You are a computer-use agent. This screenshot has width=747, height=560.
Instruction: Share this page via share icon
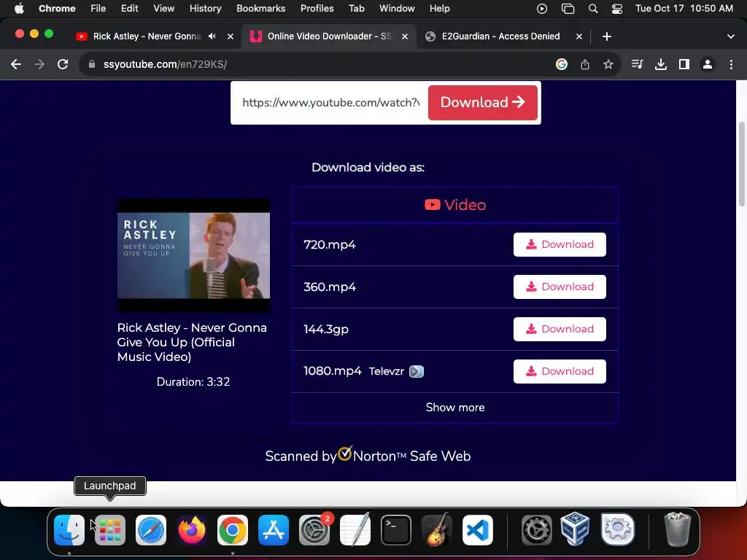click(x=585, y=64)
